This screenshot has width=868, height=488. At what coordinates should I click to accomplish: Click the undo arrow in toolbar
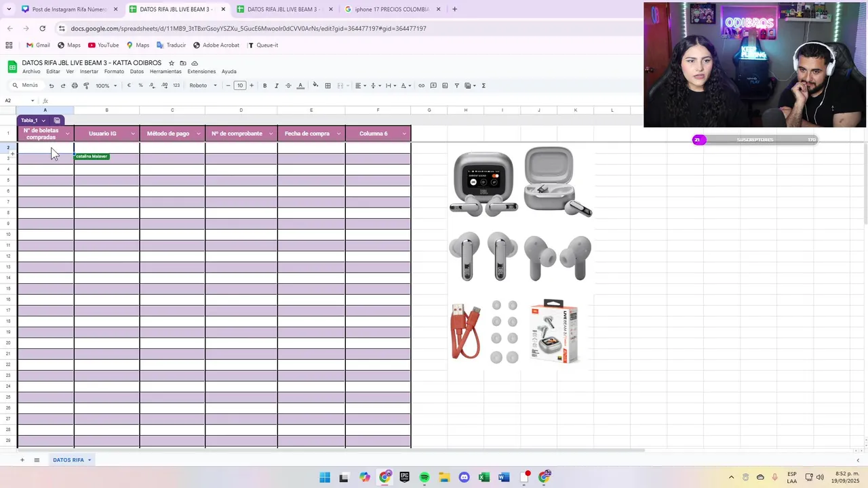tap(51, 85)
